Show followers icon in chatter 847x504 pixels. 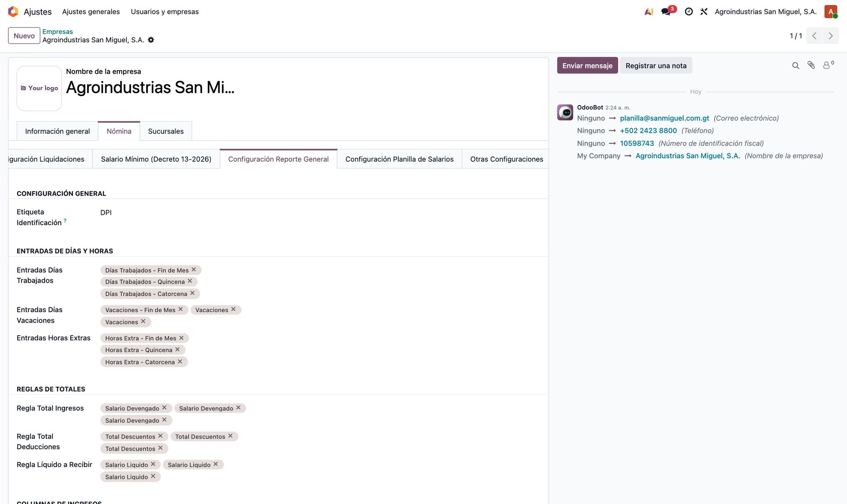click(x=828, y=65)
